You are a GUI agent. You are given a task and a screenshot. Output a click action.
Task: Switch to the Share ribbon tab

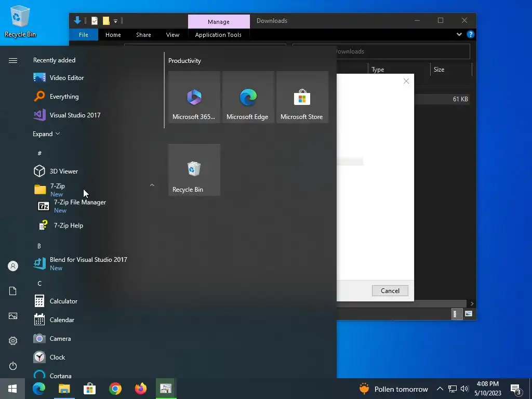coord(143,35)
